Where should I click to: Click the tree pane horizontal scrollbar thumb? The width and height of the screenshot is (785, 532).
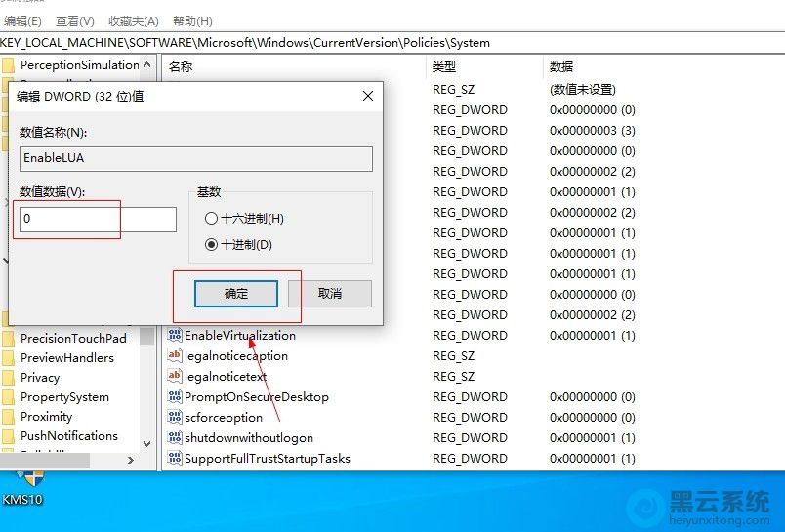coord(45,460)
